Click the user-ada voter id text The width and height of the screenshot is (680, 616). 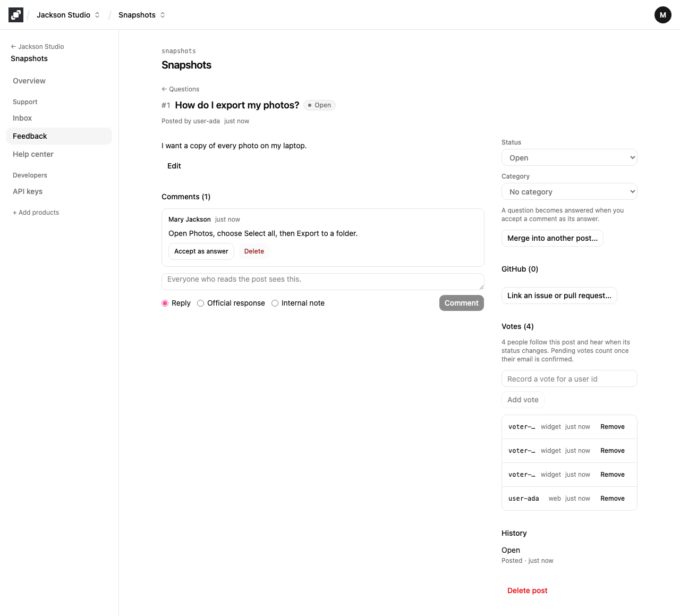(524, 499)
